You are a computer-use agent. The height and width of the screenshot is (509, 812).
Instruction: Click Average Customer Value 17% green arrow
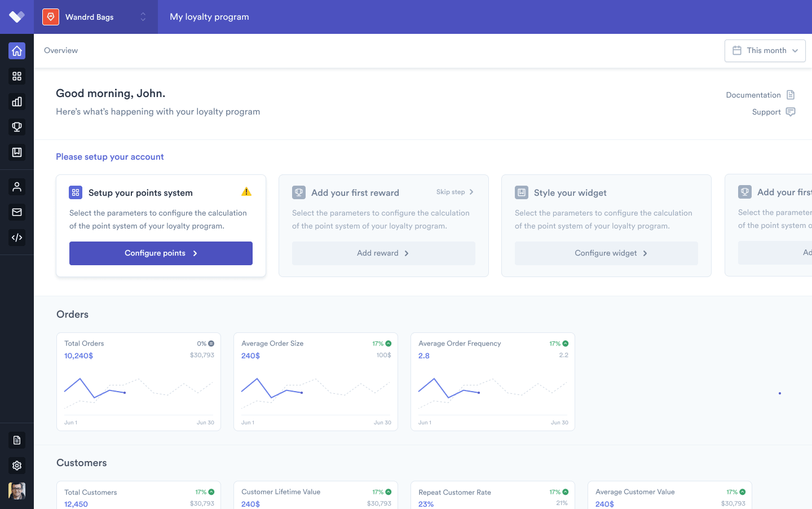pos(742,492)
